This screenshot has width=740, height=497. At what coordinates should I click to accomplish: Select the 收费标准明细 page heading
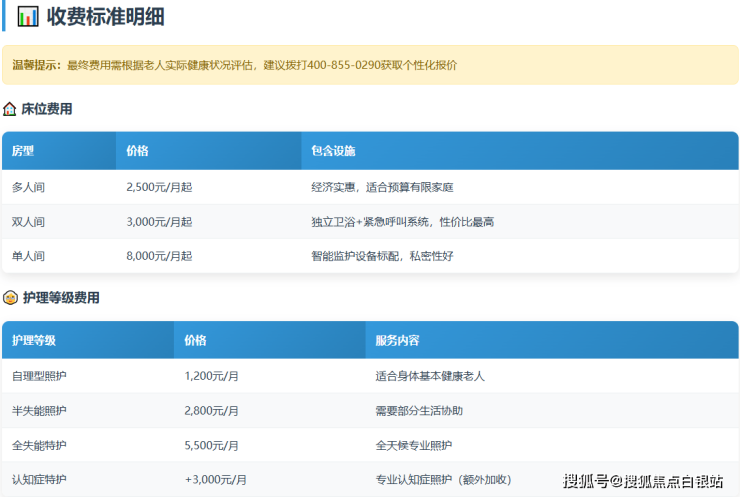[105, 16]
